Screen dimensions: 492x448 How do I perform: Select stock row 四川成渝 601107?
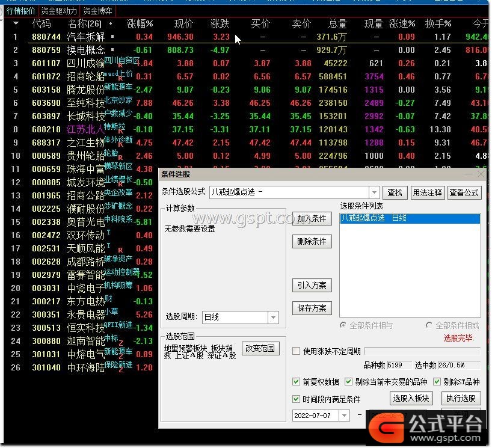click(x=247, y=63)
